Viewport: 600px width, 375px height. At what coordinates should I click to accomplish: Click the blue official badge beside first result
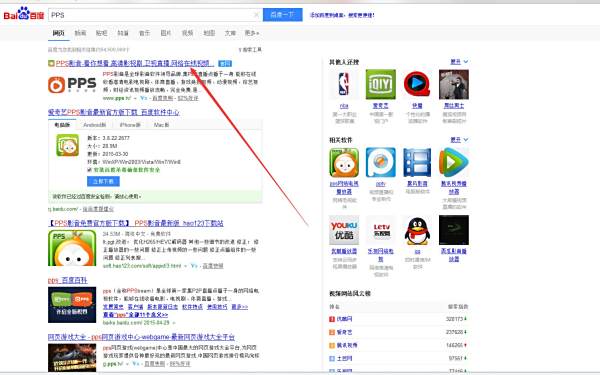tap(225, 63)
